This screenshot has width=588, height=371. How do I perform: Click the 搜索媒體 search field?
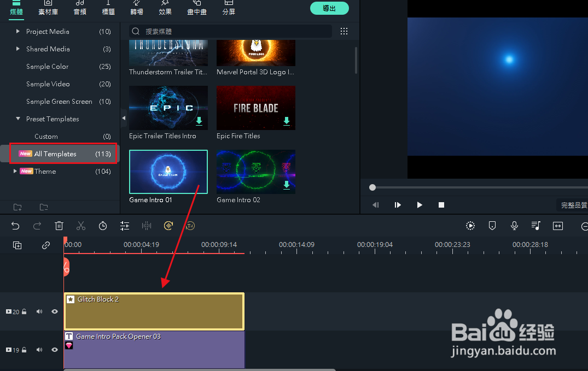pyautogui.click(x=231, y=31)
